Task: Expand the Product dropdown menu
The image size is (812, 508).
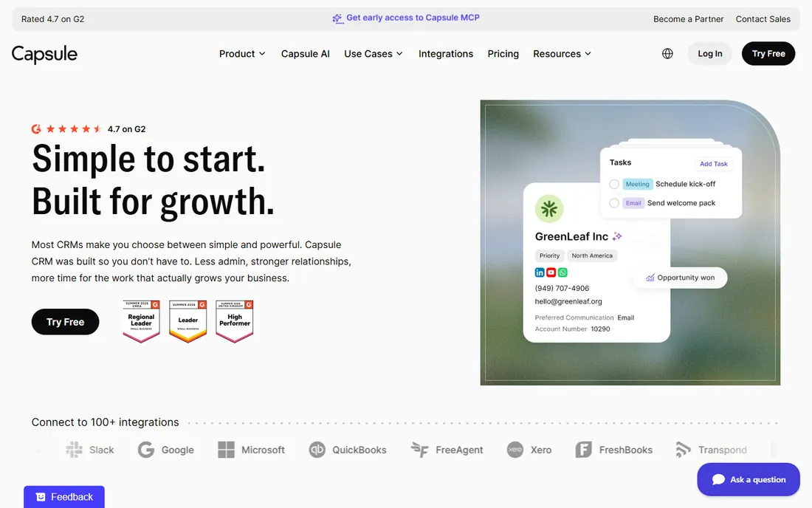Action: click(242, 54)
